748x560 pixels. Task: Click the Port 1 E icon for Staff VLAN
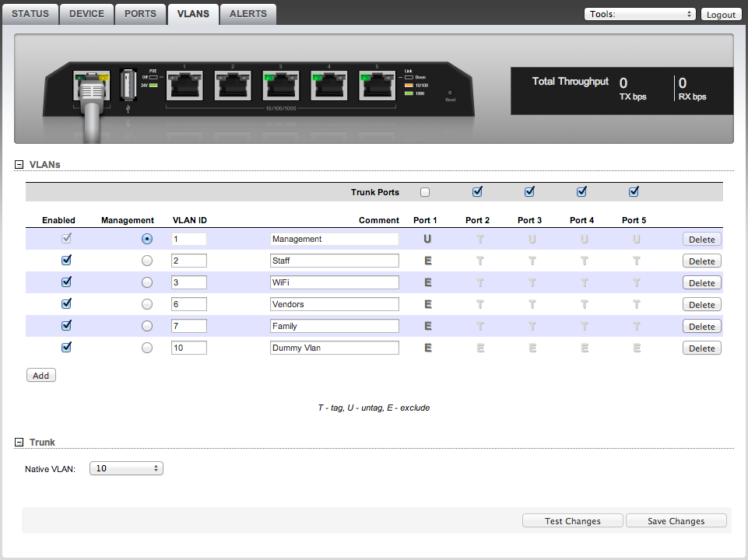click(427, 261)
